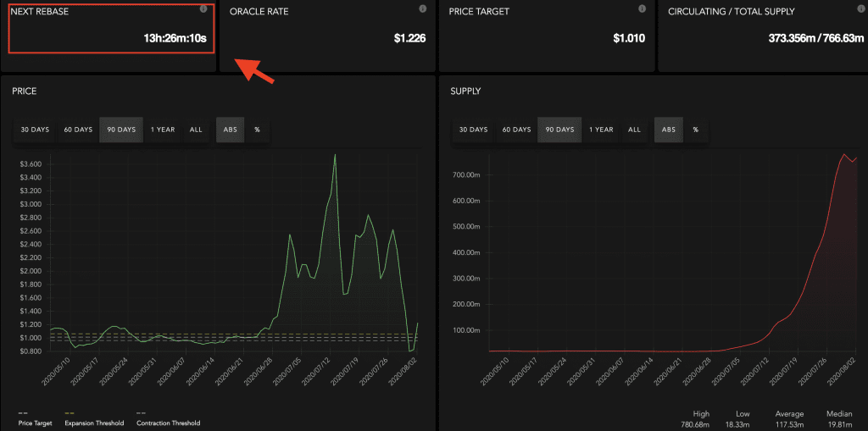Click the Next Rebase info icon

203,8
